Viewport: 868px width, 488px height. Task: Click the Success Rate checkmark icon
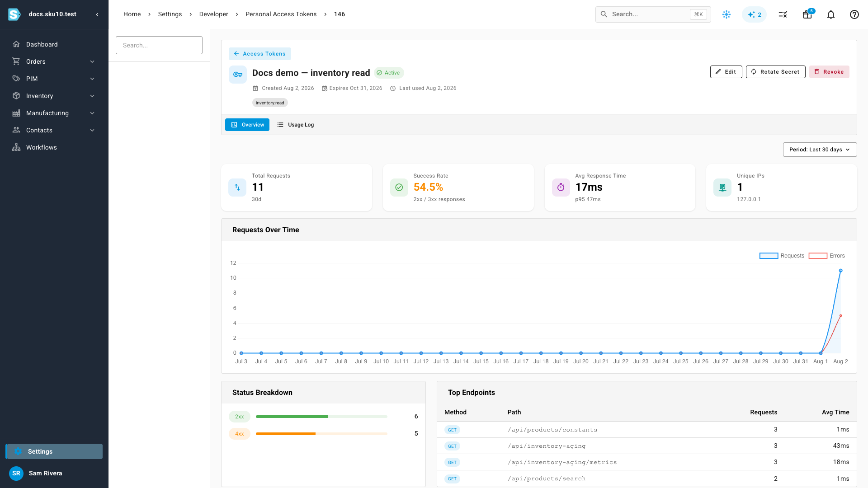(399, 188)
